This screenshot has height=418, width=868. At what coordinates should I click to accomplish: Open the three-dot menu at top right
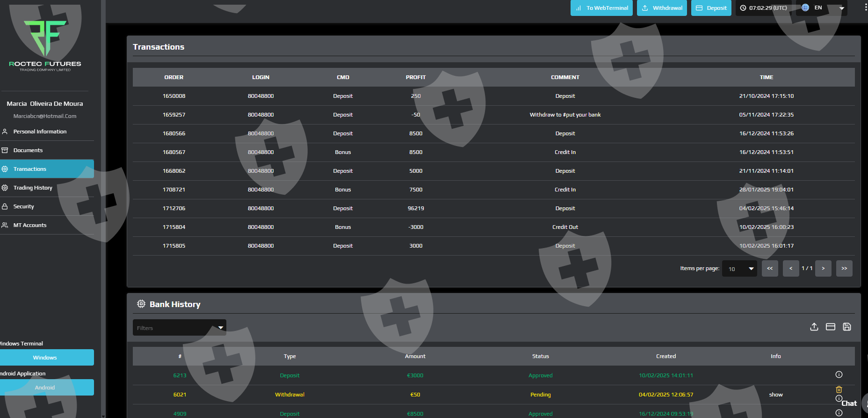(866, 7)
